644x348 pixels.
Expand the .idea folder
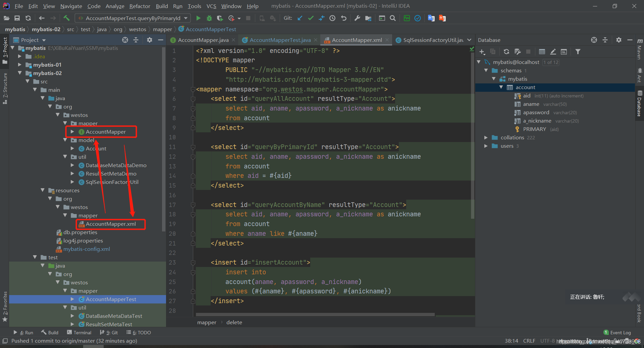[x=20, y=56]
